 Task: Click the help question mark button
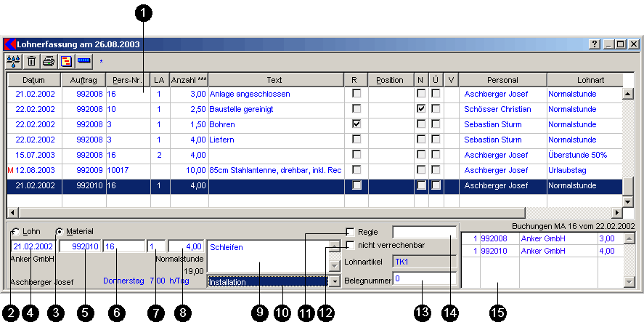[593, 44]
